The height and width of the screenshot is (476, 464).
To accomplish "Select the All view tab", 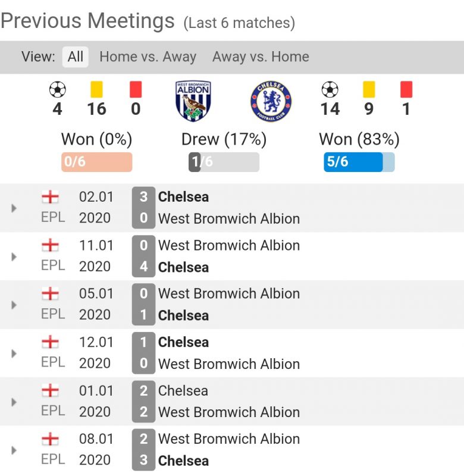I will (76, 57).
